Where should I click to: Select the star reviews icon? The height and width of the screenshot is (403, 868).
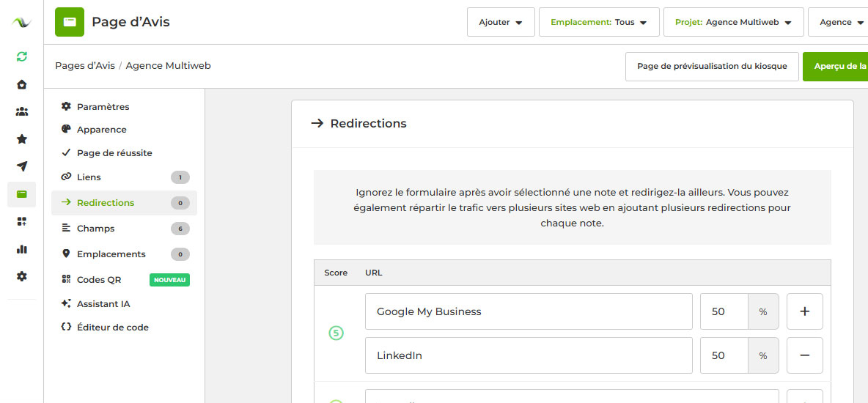click(x=22, y=138)
